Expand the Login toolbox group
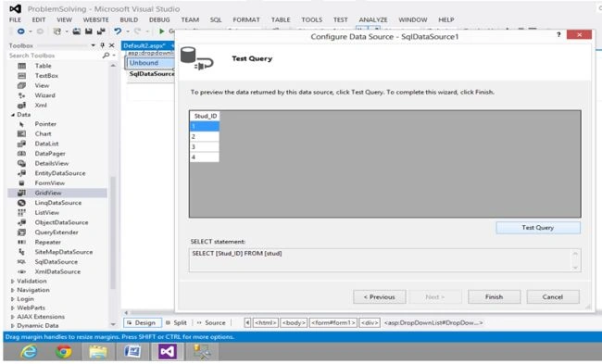This screenshot has height=364, width=602. pyautogui.click(x=13, y=299)
